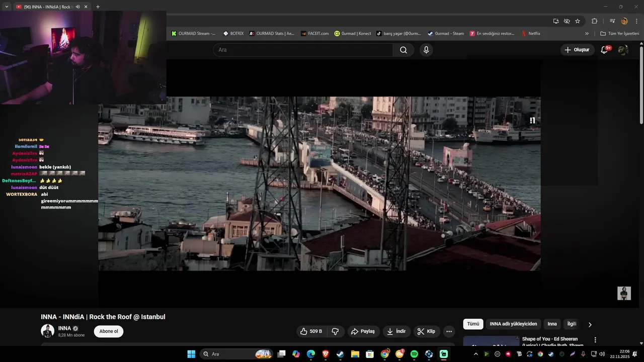The width and height of the screenshot is (644, 362).
Task: Open Copilot from the taskbar
Action: click(x=296, y=354)
